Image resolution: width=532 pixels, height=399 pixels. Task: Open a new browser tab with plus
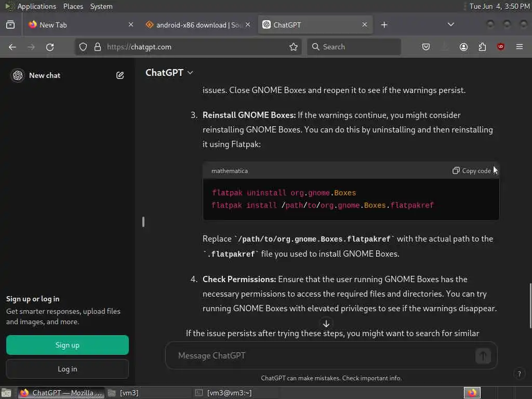pyautogui.click(x=384, y=25)
